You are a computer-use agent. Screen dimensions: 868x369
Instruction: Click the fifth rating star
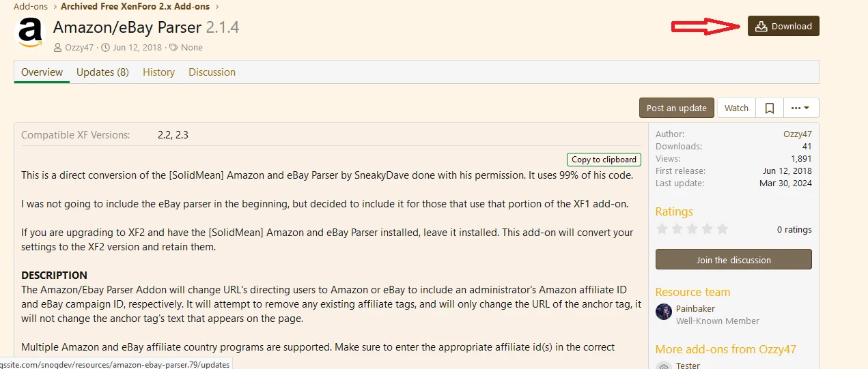[723, 229]
